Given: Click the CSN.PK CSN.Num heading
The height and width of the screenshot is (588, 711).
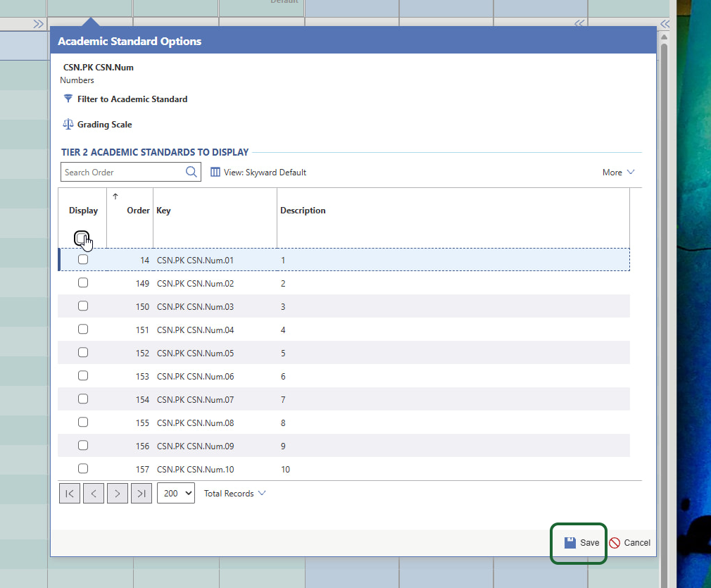Looking at the screenshot, I should tap(99, 67).
